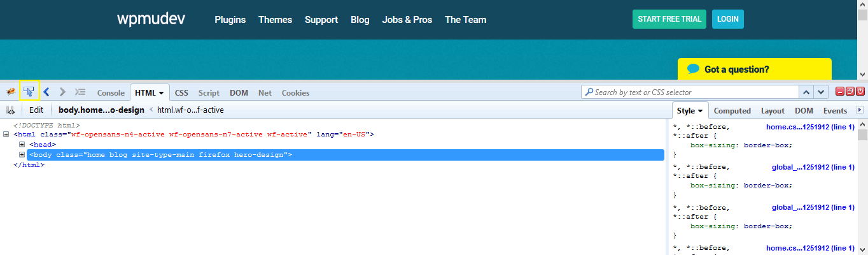
Task: Open The Team menu item
Action: [465, 20]
